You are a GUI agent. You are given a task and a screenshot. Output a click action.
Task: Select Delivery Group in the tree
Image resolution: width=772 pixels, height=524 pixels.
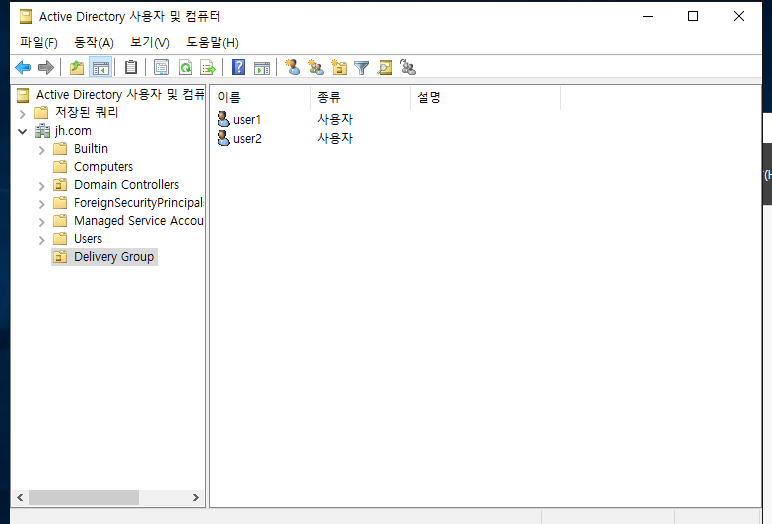coord(114,257)
